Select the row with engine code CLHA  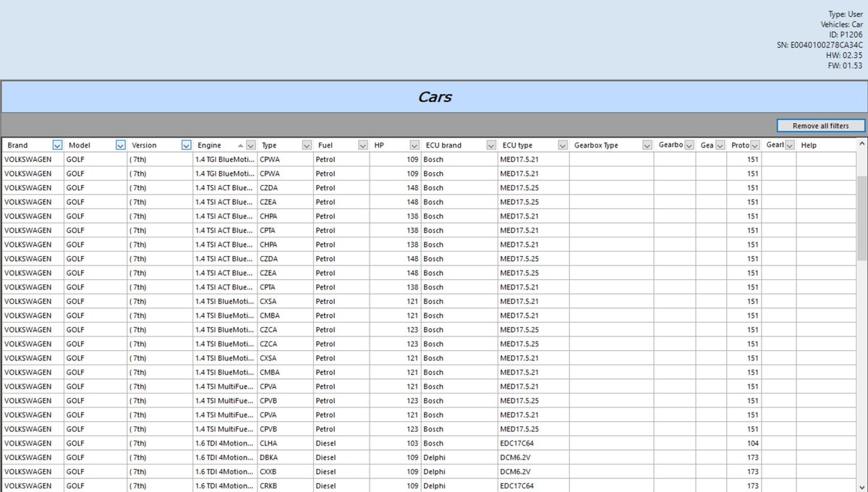pos(268,443)
